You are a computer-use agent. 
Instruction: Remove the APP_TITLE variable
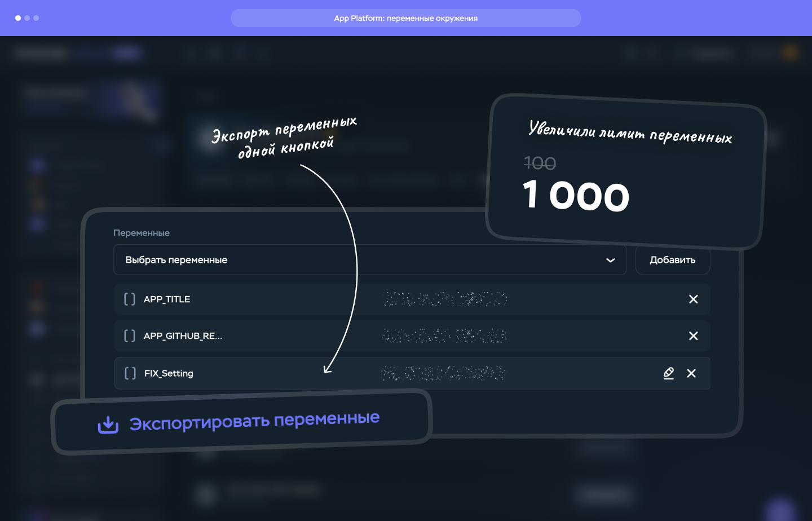(693, 299)
